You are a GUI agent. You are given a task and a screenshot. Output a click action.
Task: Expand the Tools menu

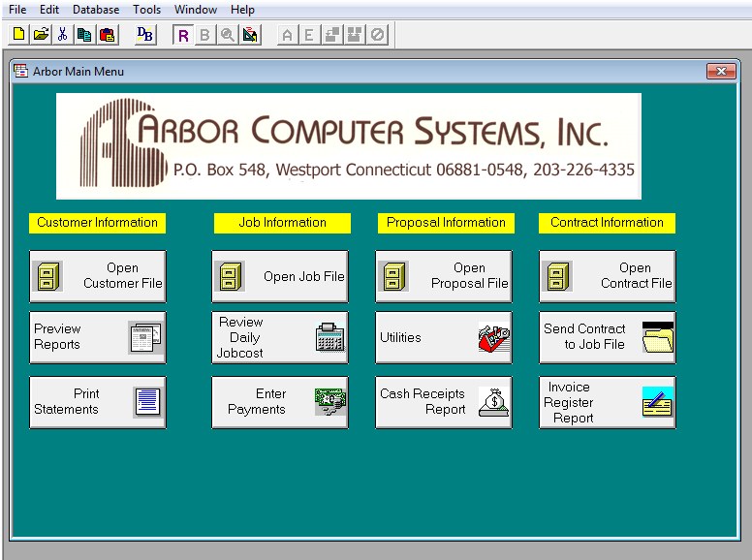(x=147, y=10)
